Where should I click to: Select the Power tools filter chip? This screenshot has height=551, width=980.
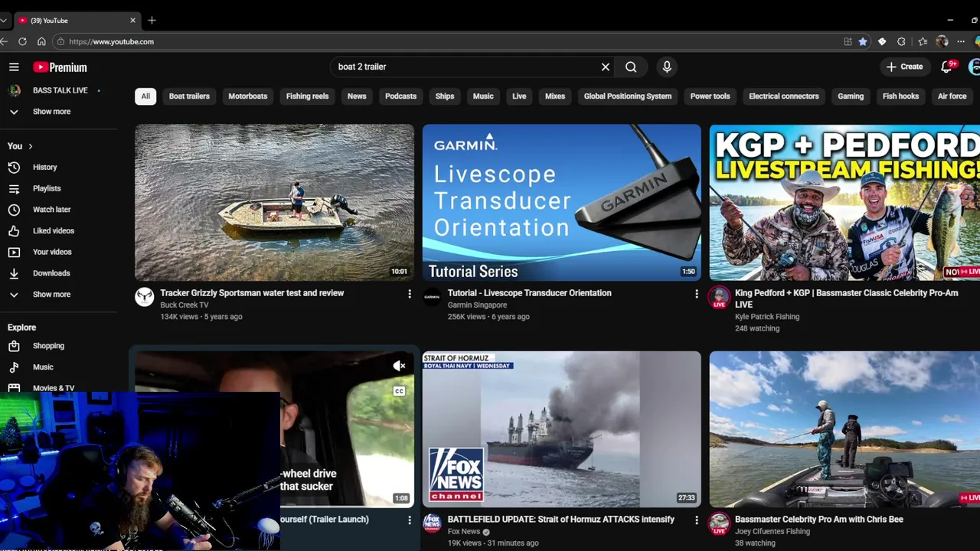tap(710, 96)
